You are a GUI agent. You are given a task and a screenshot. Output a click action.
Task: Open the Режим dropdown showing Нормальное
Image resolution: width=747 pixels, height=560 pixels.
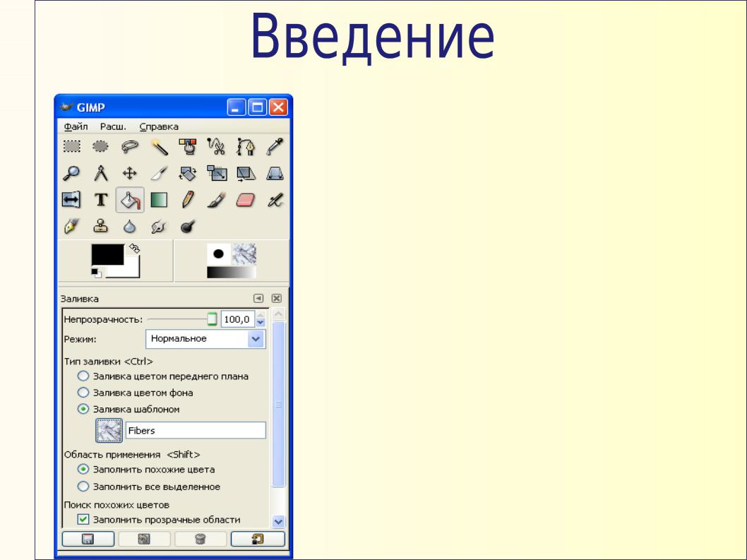pyautogui.click(x=205, y=339)
